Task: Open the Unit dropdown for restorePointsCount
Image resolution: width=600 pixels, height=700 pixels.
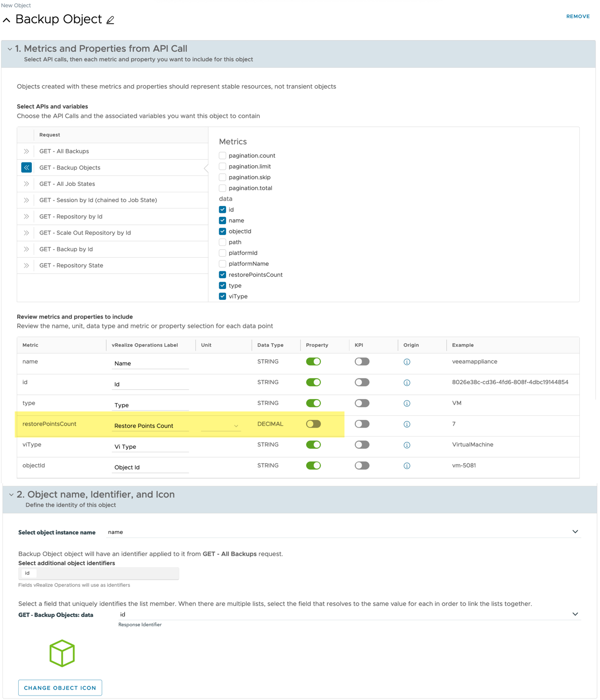Action: point(221,426)
